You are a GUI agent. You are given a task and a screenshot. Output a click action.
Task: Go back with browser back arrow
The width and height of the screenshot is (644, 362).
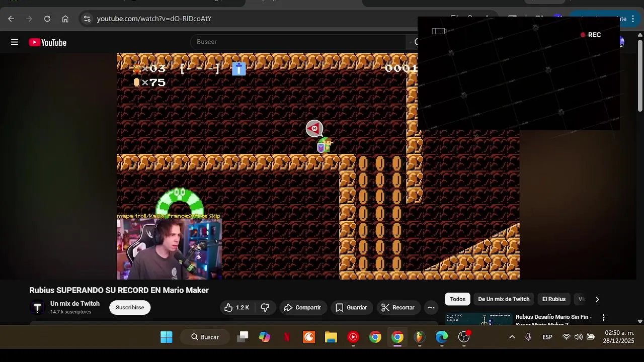tap(11, 19)
